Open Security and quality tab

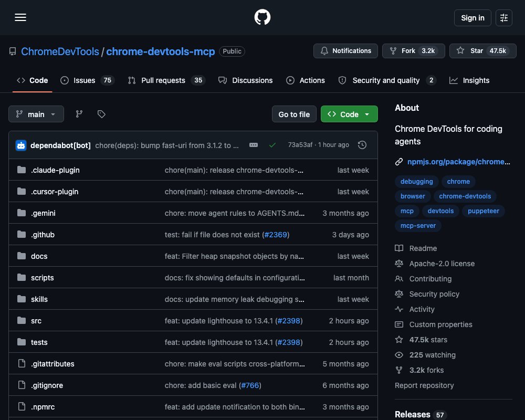[387, 80]
